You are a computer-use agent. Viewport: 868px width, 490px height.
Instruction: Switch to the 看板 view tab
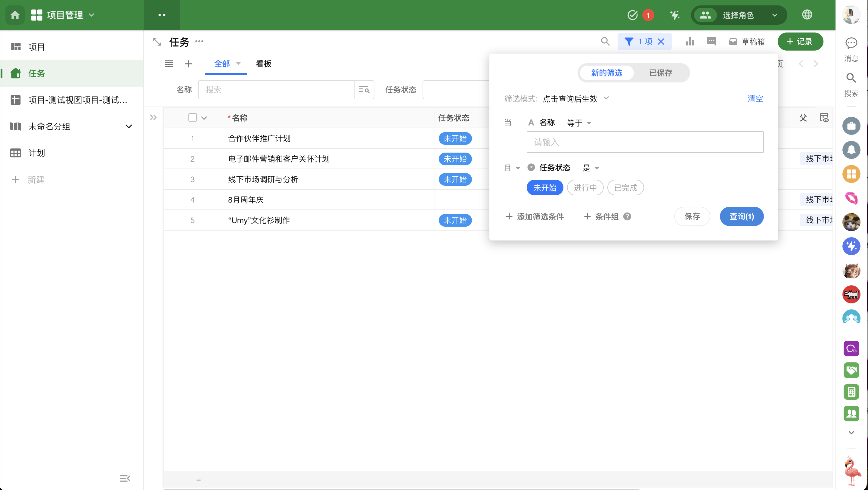(264, 64)
